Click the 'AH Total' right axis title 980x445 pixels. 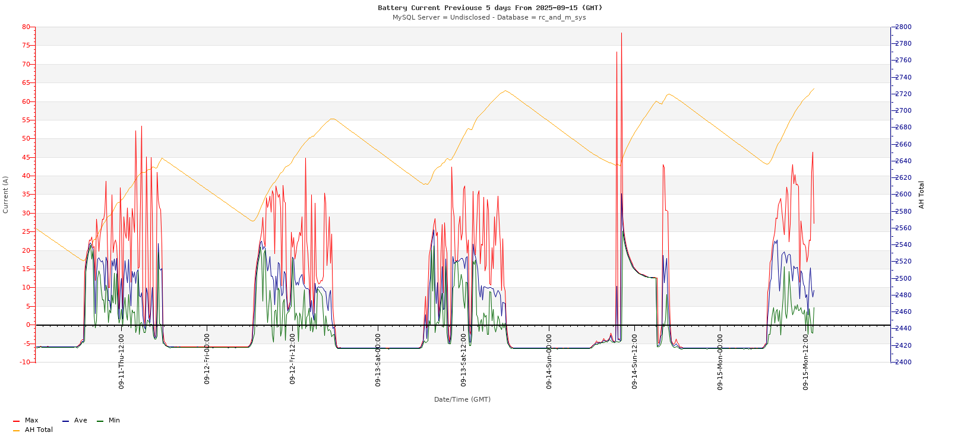point(922,195)
